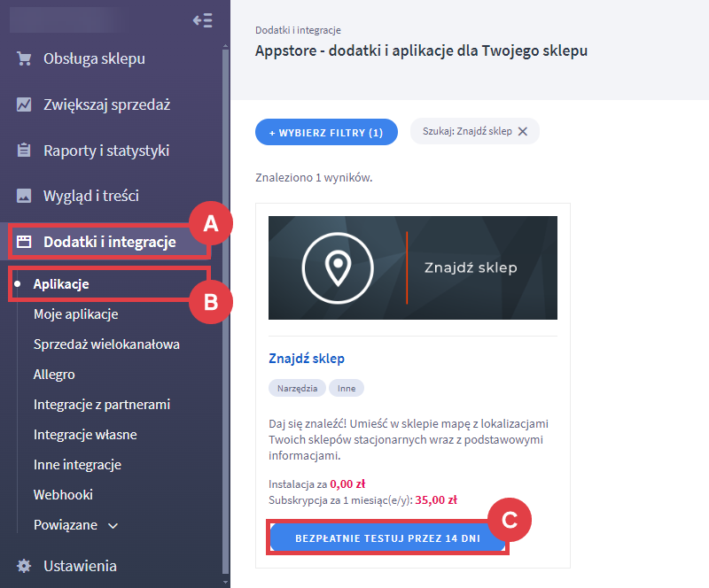Open the Znajdź sklep banner thumbnail
The width and height of the screenshot is (709, 588).
pyautogui.click(x=413, y=267)
